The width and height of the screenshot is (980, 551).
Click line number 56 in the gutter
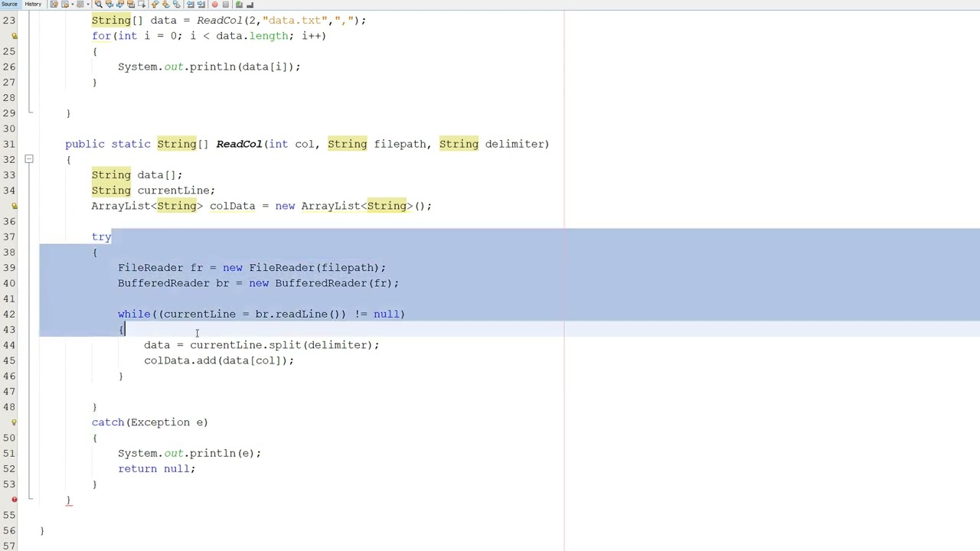tap(8, 530)
